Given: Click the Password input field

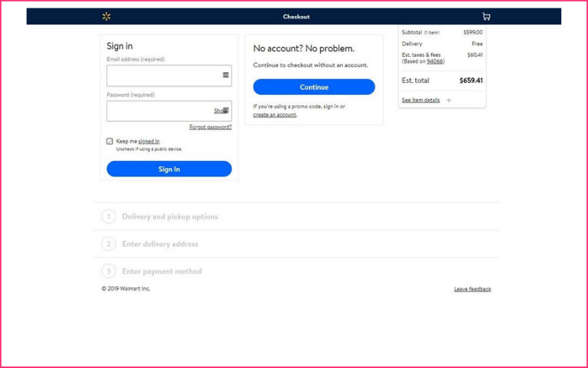Looking at the screenshot, I should [169, 111].
